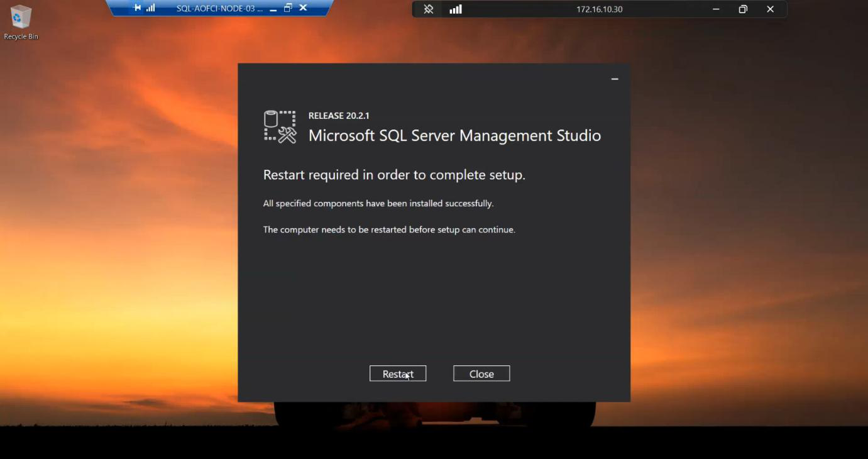Image resolution: width=868 pixels, height=459 pixels.
Task: Restore down the 172.16.10.30 connection window
Action: (x=743, y=9)
